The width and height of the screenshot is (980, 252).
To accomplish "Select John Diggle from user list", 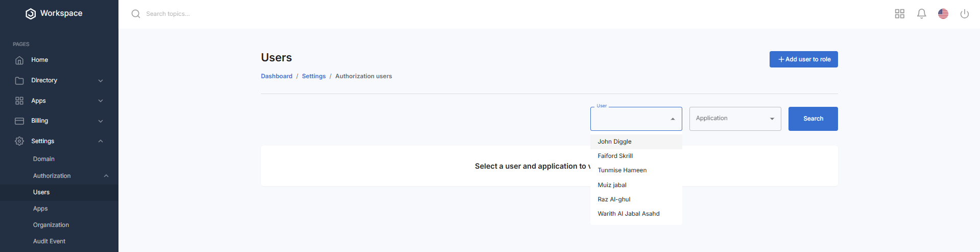I will coord(614,142).
